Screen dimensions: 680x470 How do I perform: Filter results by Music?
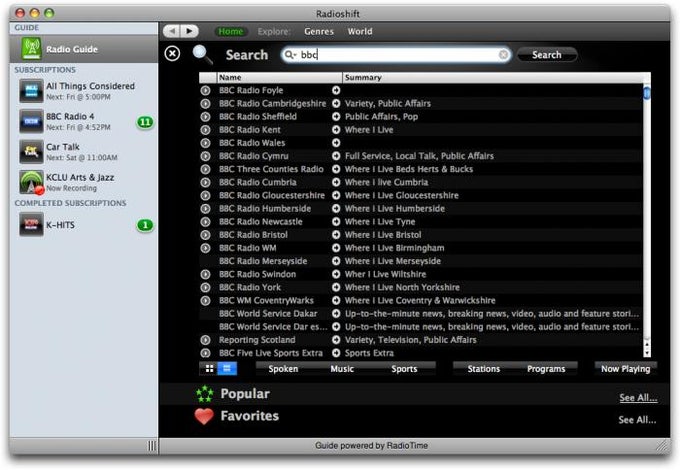click(342, 369)
